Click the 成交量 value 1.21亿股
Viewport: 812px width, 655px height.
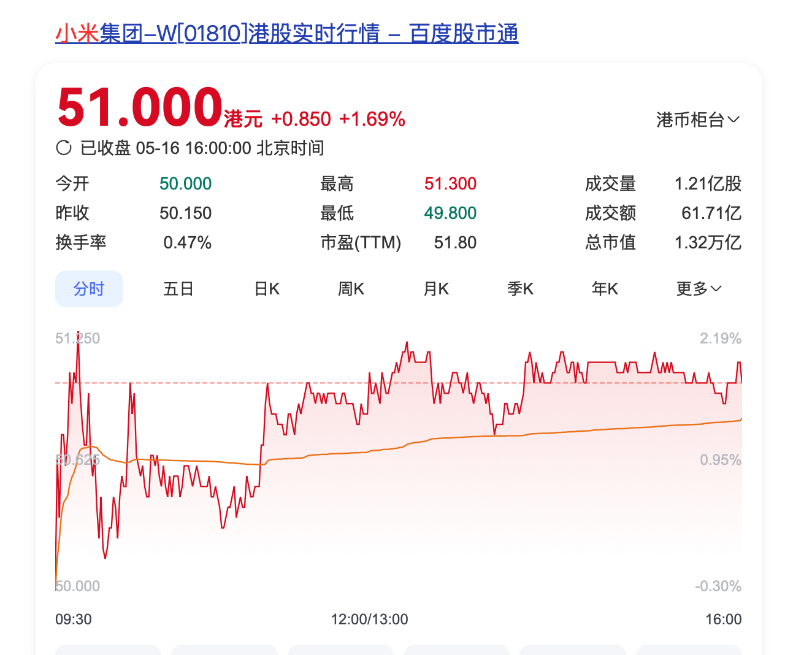click(x=708, y=183)
